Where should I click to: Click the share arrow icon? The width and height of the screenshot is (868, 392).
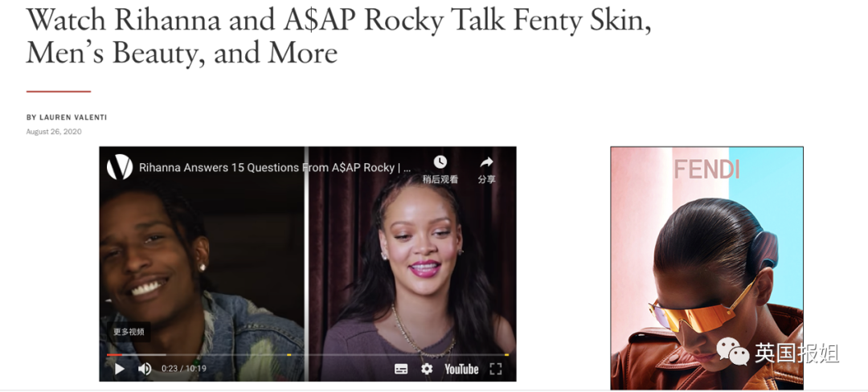coord(486,169)
